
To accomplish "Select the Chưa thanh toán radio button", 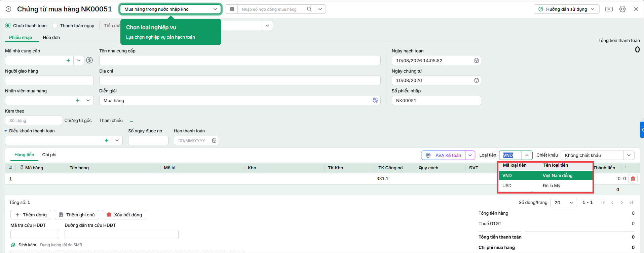I will [x=8, y=26].
